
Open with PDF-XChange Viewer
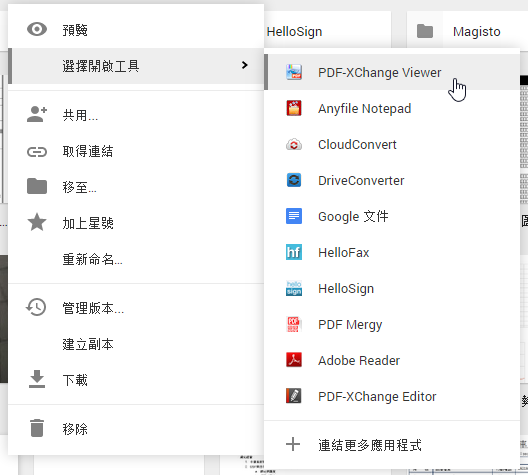(x=392, y=72)
